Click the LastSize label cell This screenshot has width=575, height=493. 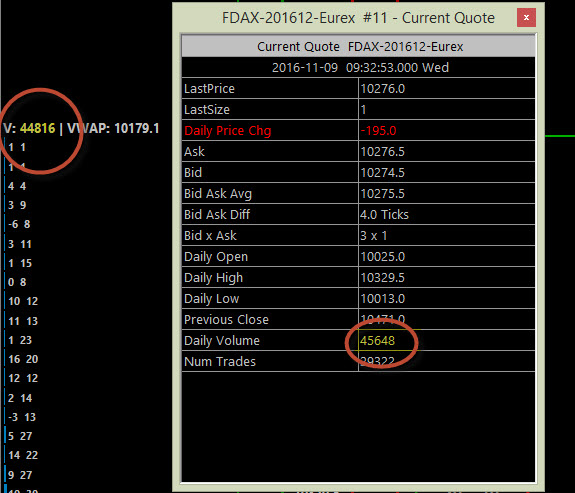click(270, 109)
